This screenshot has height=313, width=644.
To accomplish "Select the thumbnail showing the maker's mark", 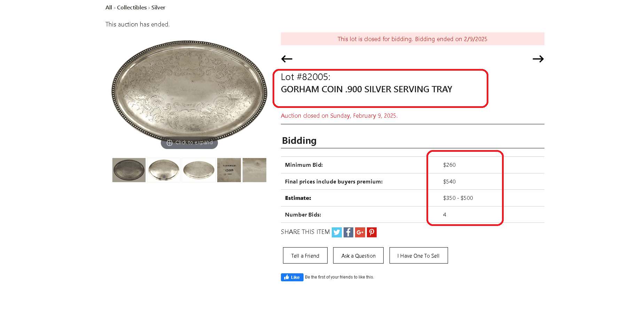I will pos(229,170).
